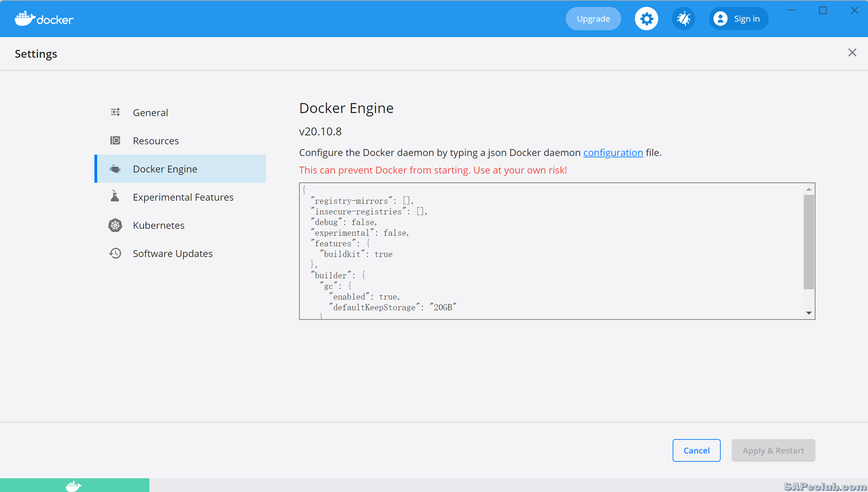Viewport: 868px width, 492px height.
Task: Switch to the Resources section
Action: tap(156, 141)
